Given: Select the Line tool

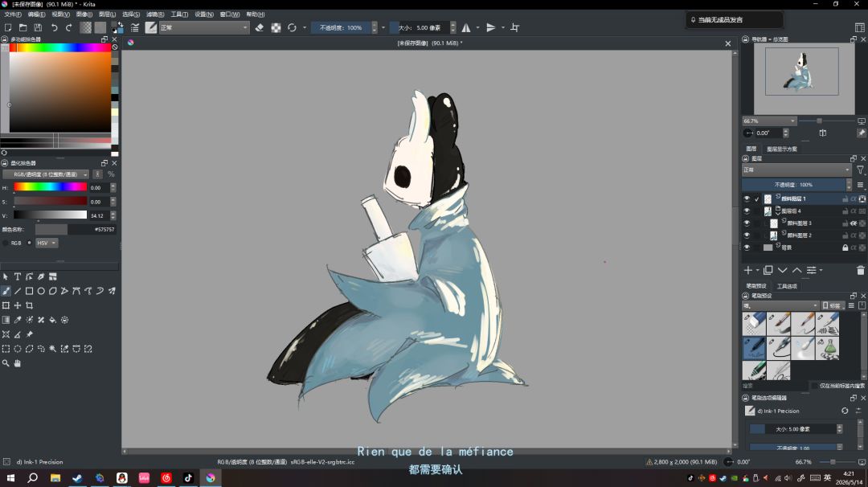Looking at the screenshot, I should pos(18,291).
